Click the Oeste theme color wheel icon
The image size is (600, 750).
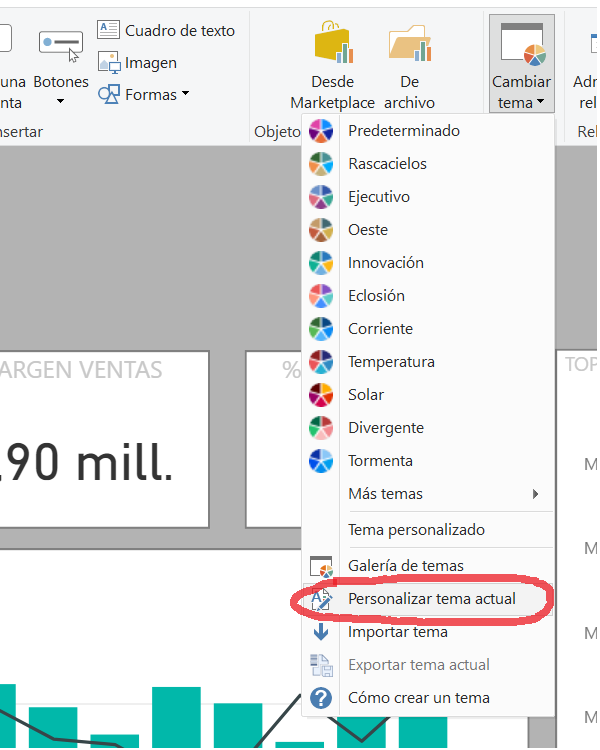321,230
